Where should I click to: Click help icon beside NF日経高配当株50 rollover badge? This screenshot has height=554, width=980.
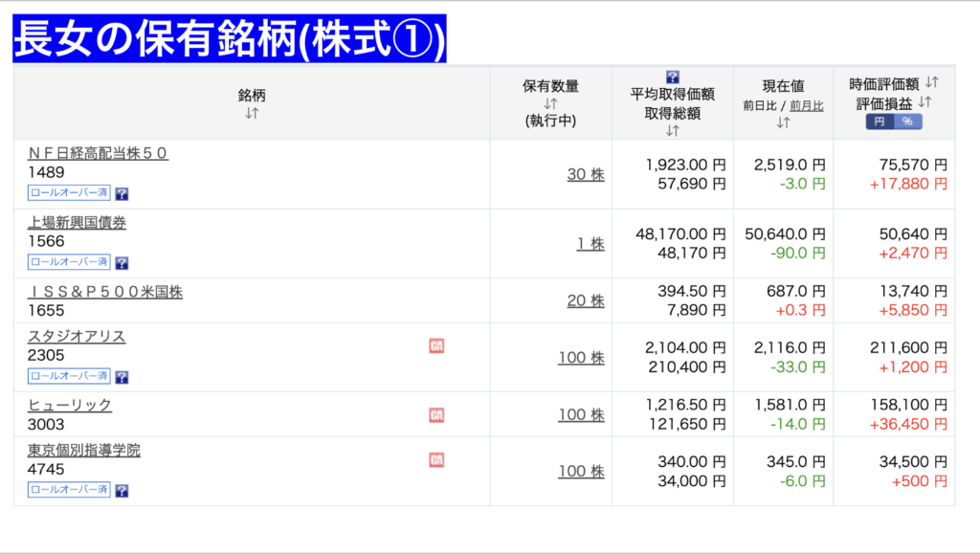click(x=122, y=193)
